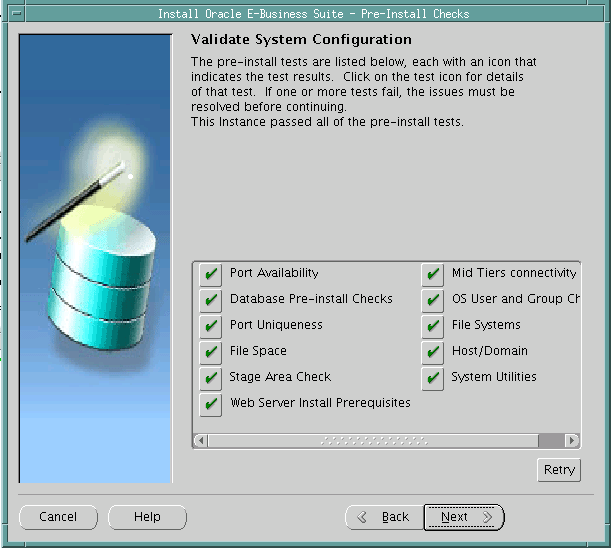Viewport: 611px width, 548px height.
Task: Click the "File Space" label
Action: [258, 351]
